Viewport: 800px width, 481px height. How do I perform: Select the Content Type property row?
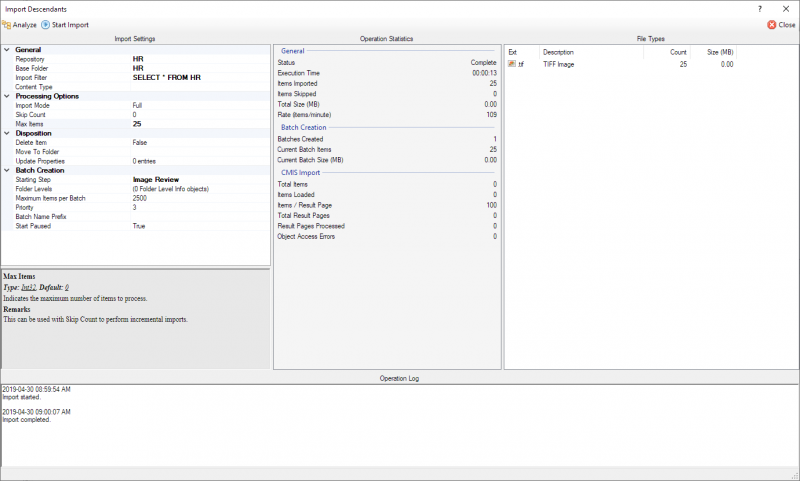(136, 87)
